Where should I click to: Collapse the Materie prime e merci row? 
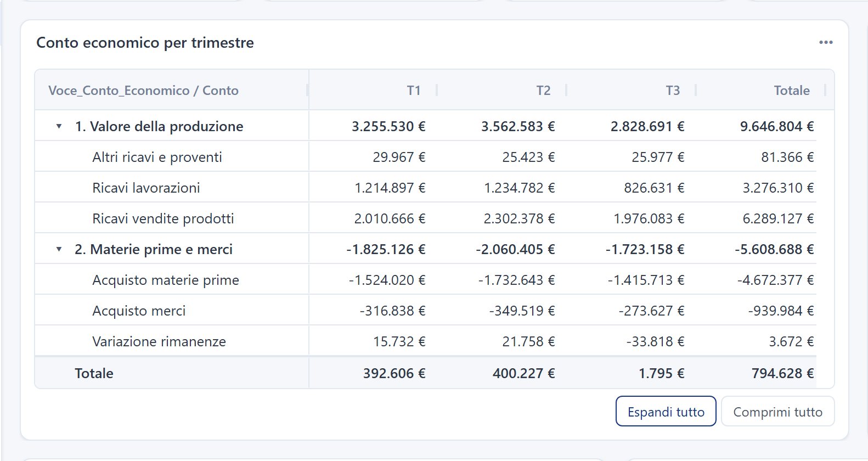(59, 250)
